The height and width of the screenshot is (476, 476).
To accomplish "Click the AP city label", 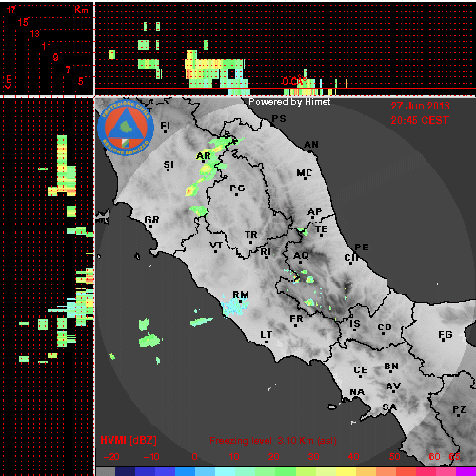I will tap(315, 211).
